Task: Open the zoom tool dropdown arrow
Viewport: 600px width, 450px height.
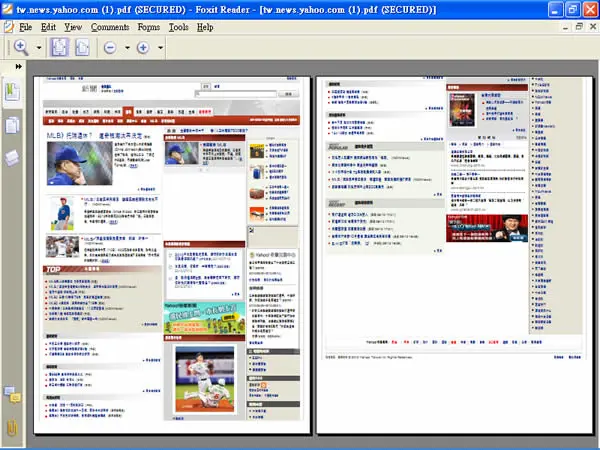Action: tap(39, 48)
